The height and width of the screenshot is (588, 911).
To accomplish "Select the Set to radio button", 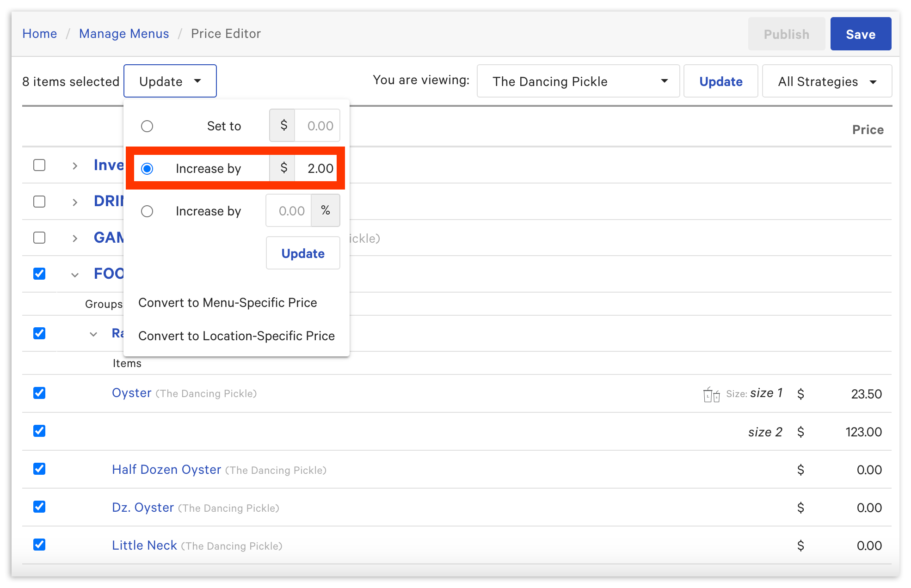I will tap(147, 126).
